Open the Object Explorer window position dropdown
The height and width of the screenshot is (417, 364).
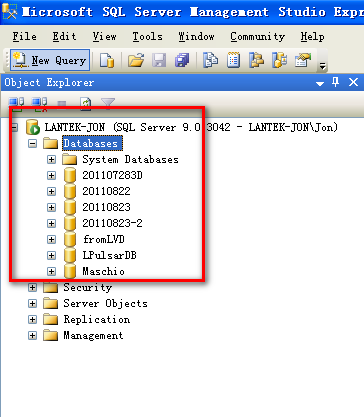pos(320,83)
